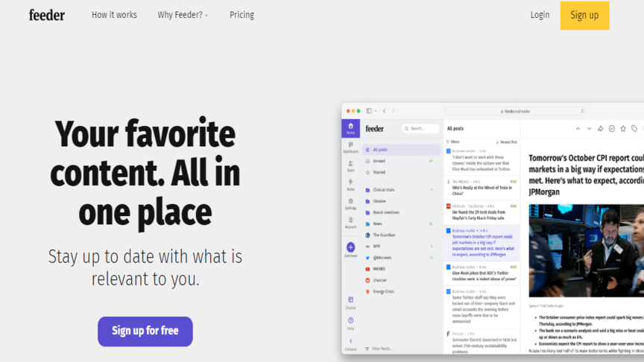Click the purple Sign up for free button
Screen dimensions: 644x362
[x=145, y=331]
